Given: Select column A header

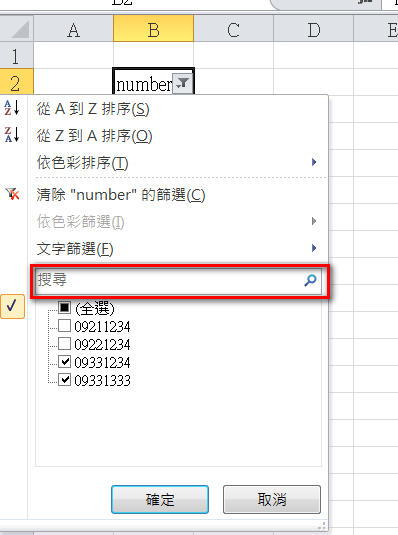Looking at the screenshot, I should tap(73, 29).
